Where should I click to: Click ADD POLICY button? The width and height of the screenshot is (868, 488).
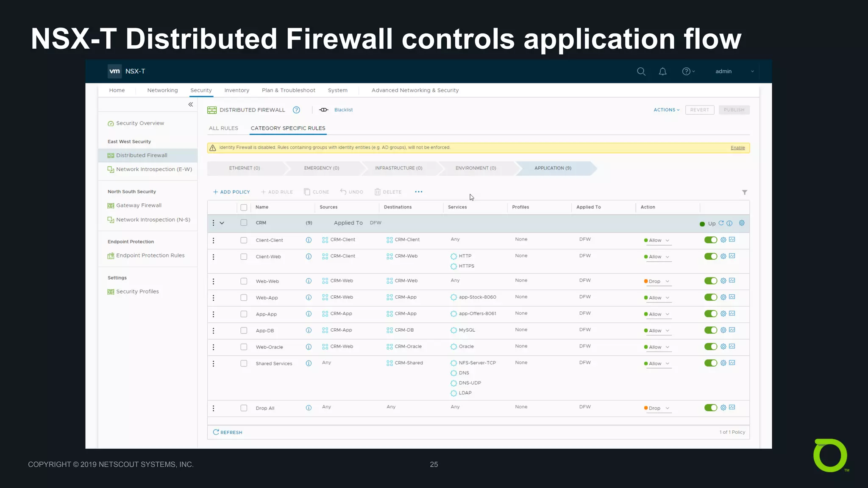tap(231, 192)
